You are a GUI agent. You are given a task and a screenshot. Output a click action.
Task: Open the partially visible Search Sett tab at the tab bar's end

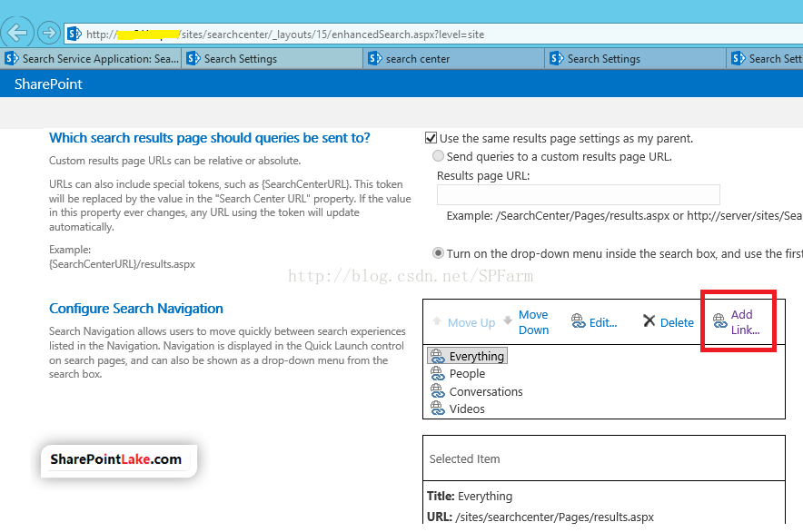pyautogui.click(x=765, y=59)
